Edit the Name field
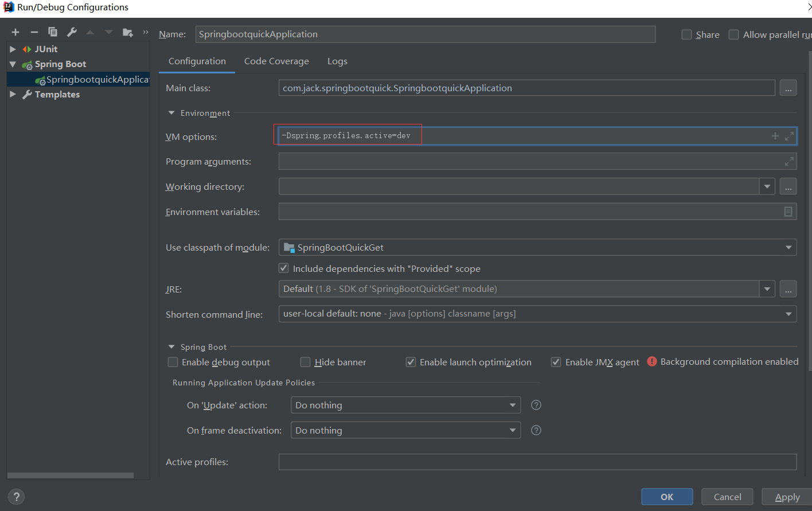The image size is (812, 511). tap(425, 34)
